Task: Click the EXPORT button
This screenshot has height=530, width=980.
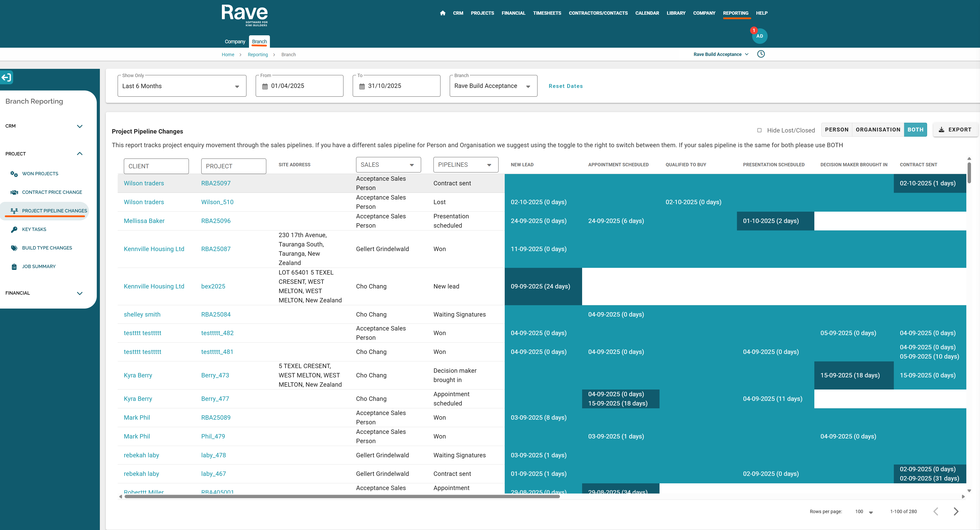Action: [955, 130]
